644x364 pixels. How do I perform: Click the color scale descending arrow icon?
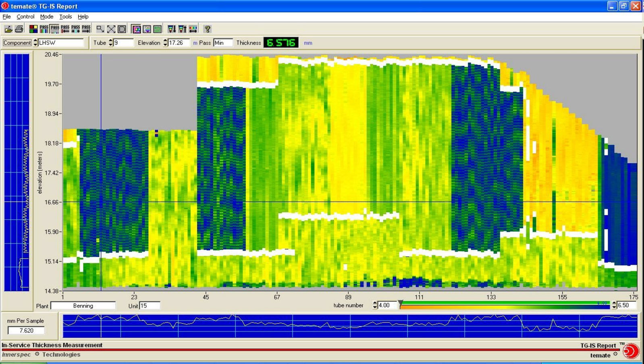pyautogui.click(x=172, y=29)
